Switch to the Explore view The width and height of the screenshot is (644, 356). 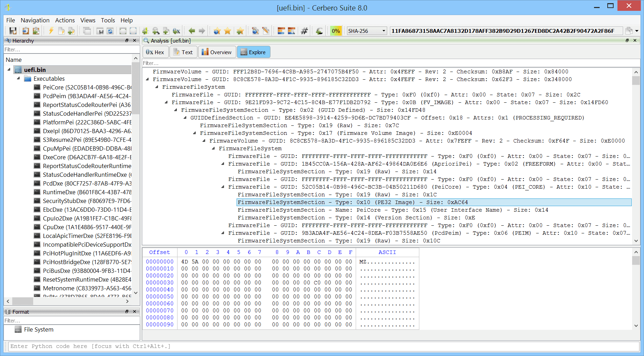[253, 52]
